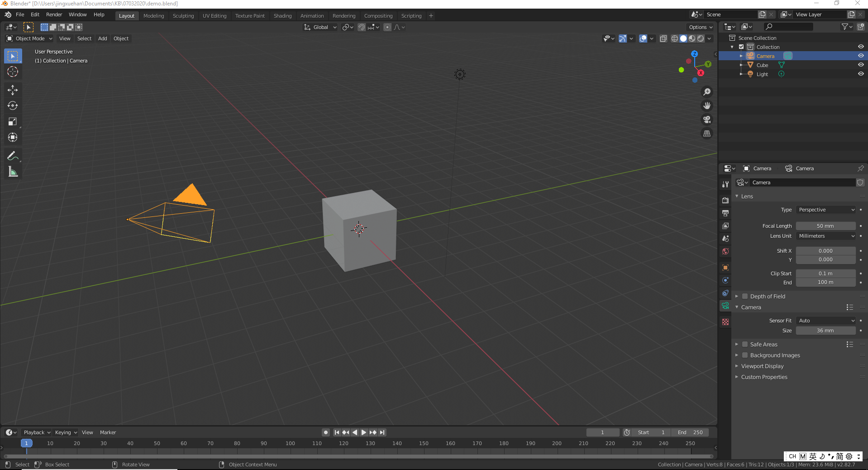Enable Depth of Field checkbox
868x470 pixels.
click(x=745, y=296)
